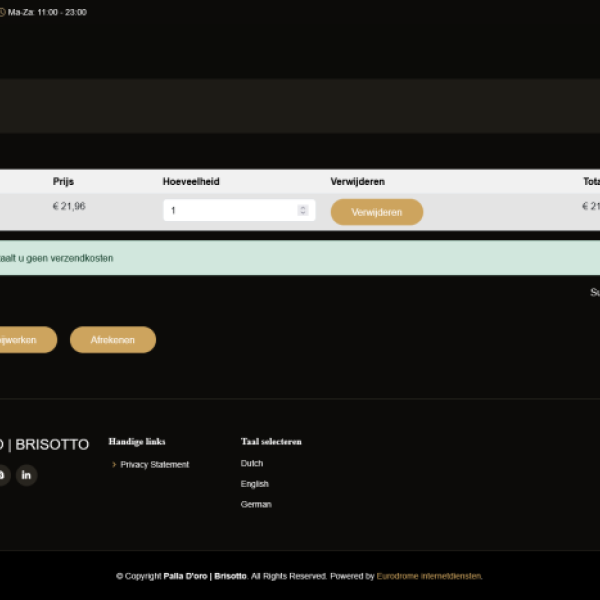The image size is (600, 600).
Task: Open the Privacy Statement link
Action: pos(154,465)
